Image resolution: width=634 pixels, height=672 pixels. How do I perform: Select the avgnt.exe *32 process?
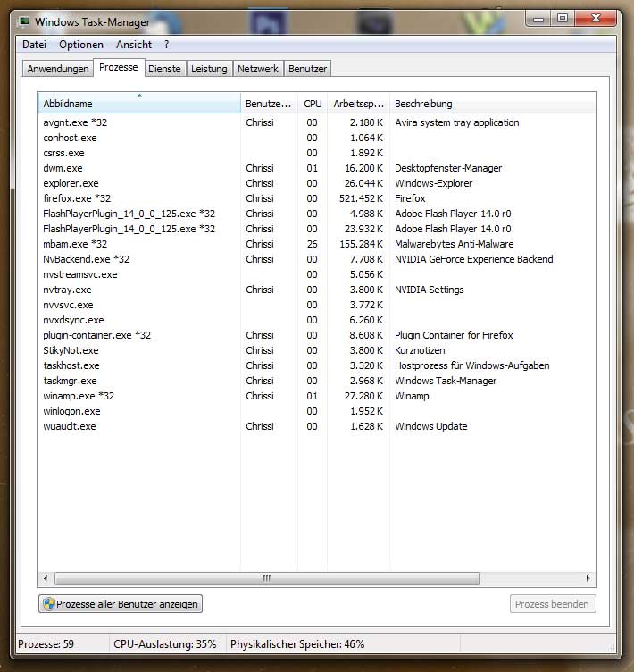pos(317,122)
